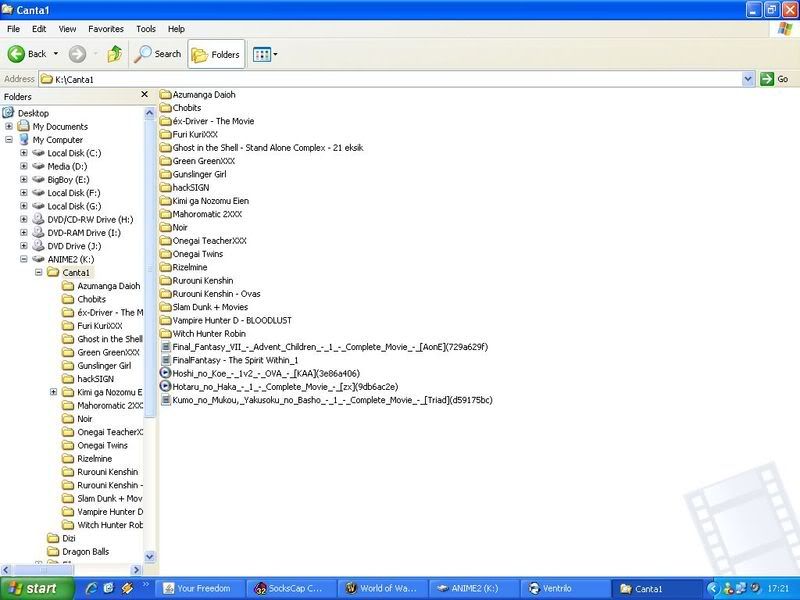Open the File menu

coord(13,29)
